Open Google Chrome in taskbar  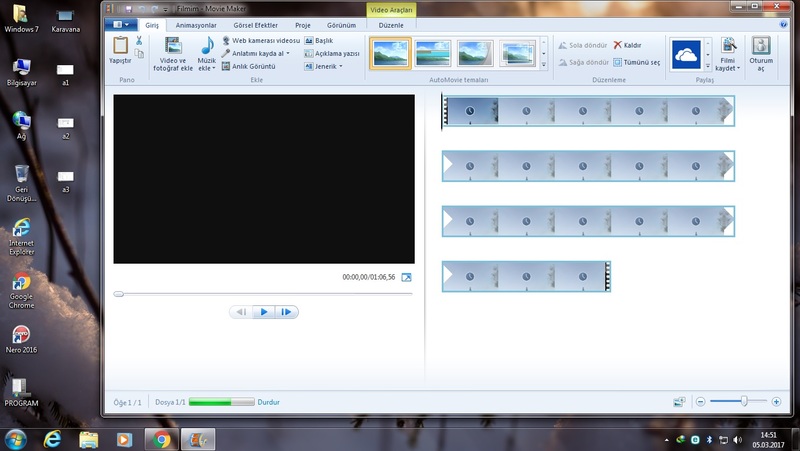(x=162, y=439)
